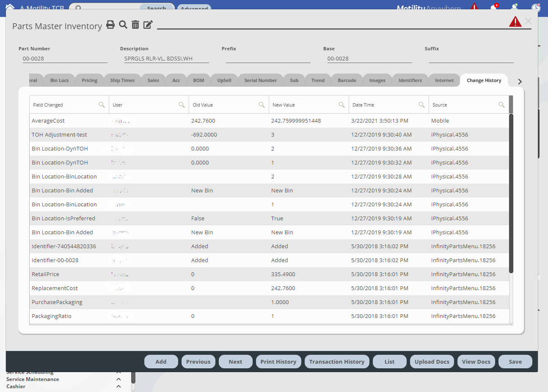
Task: Click the edit pencil icon next to the trash
Action: tap(147, 25)
